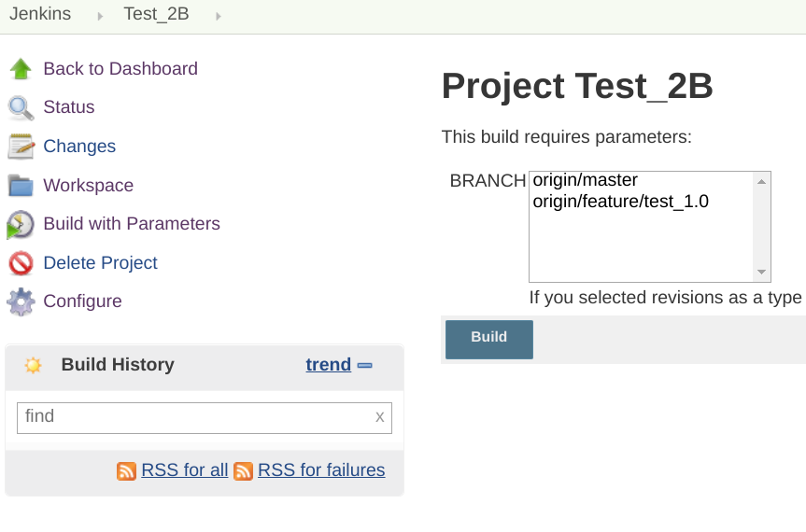Select origin/feature/test_1.0 branch option
The width and height of the screenshot is (806, 532).
pos(620,202)
